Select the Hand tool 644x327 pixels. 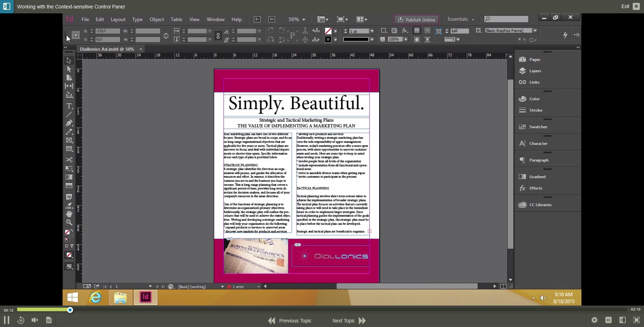point(69,214)
